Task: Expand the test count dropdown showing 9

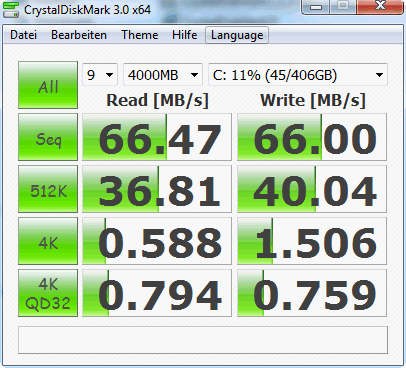Action: pyautogui.click(x=100, y=75)
